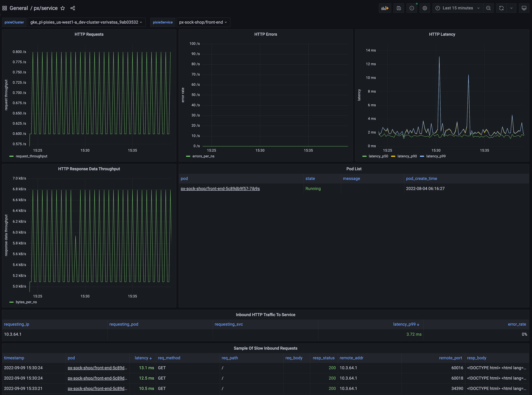
Task: Click the General breadcrumb link
Action: tap(19, 8)
